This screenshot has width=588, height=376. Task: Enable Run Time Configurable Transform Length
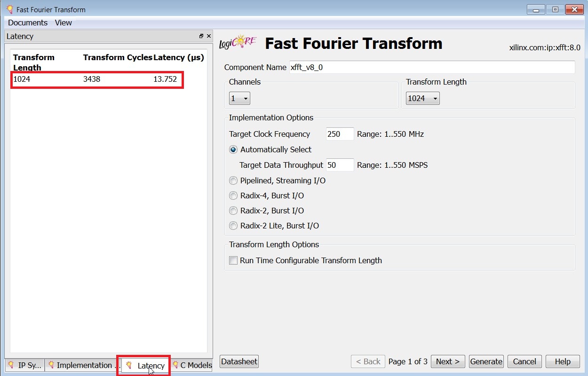click(233, 260)
